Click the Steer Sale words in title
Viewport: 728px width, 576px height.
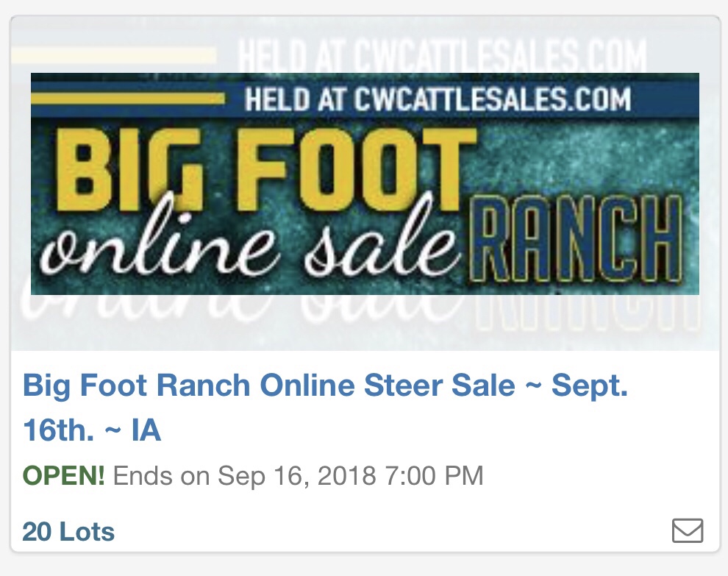click(440, 385)
